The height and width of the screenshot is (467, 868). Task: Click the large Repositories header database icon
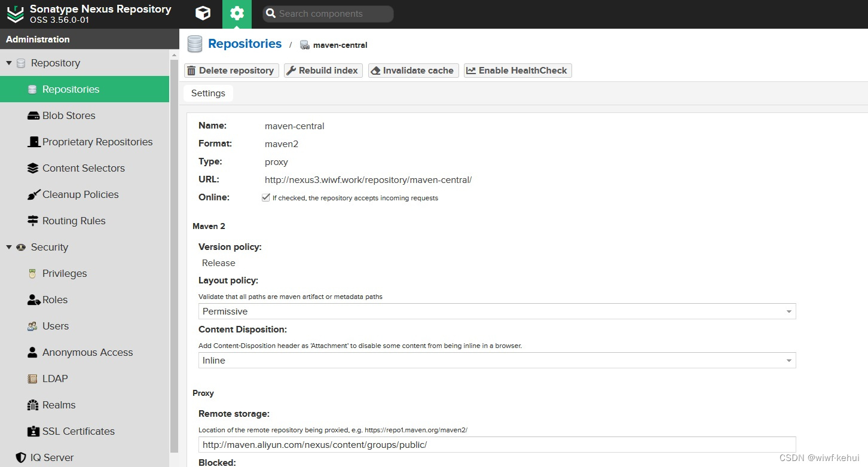195,44
